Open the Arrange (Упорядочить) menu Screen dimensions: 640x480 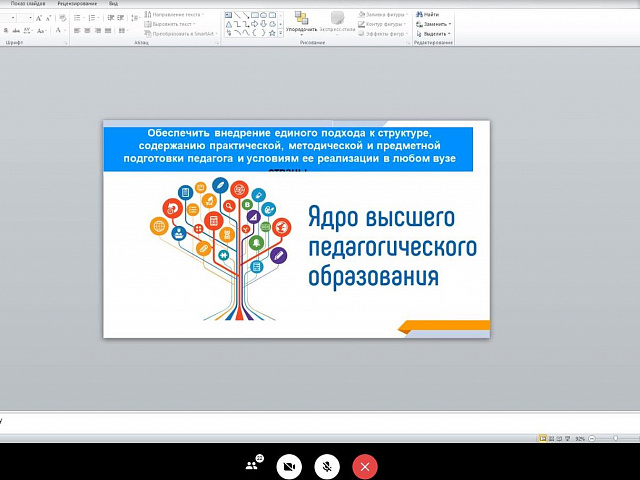(301, 24)
